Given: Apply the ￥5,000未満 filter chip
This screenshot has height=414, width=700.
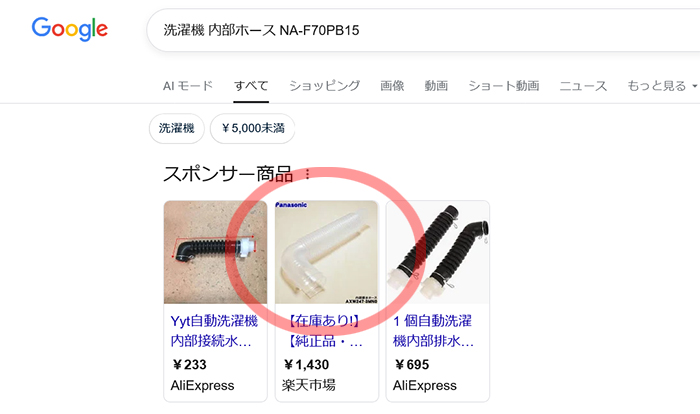Looking at the screenshot, I should click(x=253, y=129).
